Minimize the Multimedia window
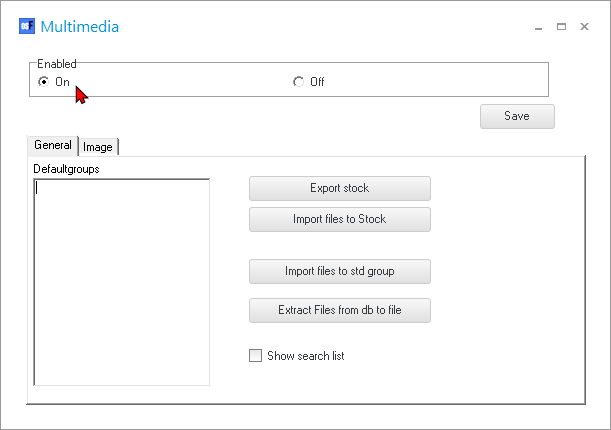This screenshot has width=611, height=430. coord(540,27)
